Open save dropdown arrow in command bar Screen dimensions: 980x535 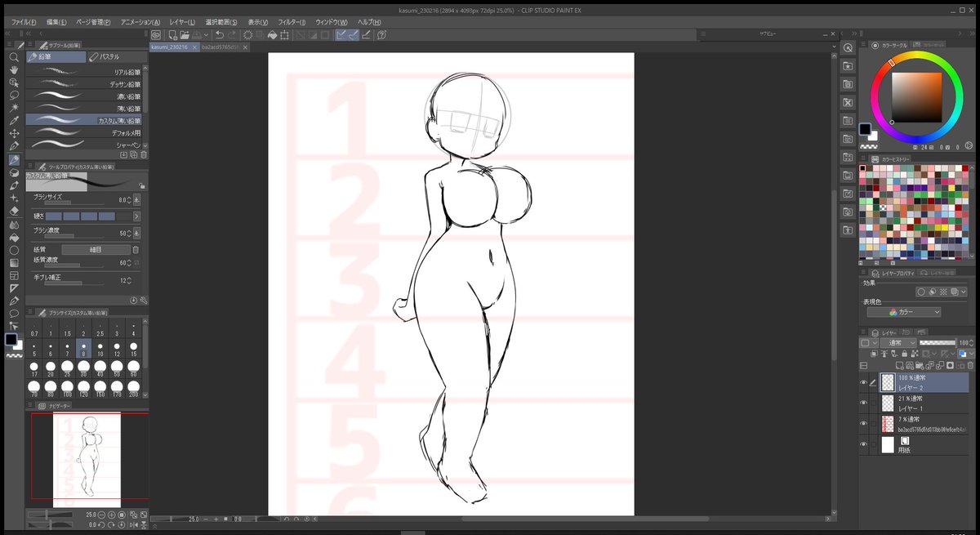pos(206,35)
